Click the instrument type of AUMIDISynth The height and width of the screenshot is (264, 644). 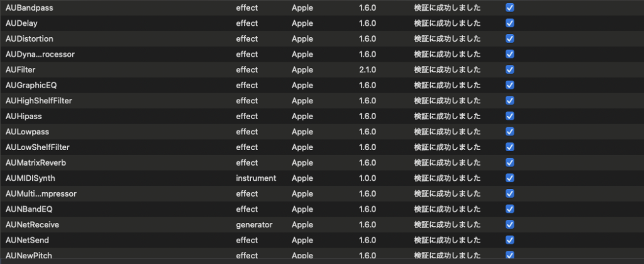(256, 178)
